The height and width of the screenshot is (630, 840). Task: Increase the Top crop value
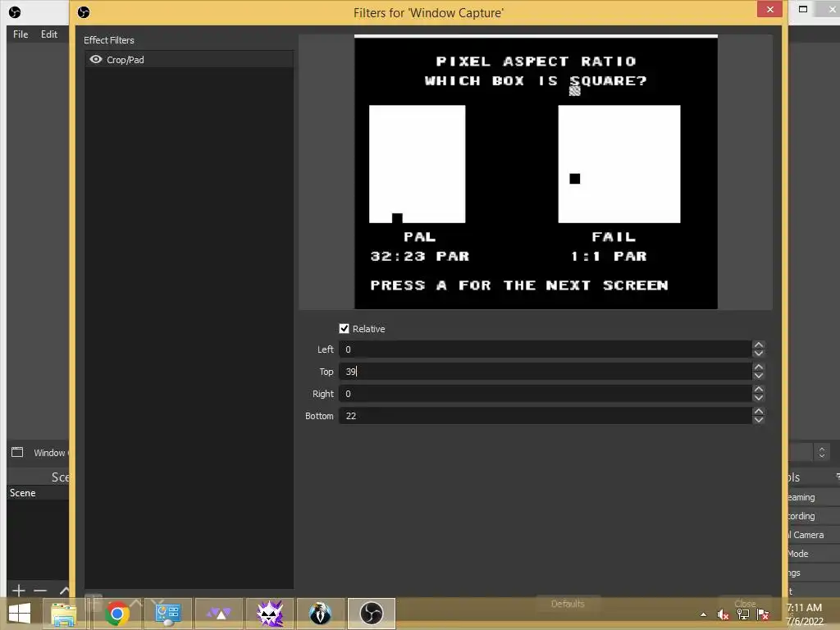758,367
